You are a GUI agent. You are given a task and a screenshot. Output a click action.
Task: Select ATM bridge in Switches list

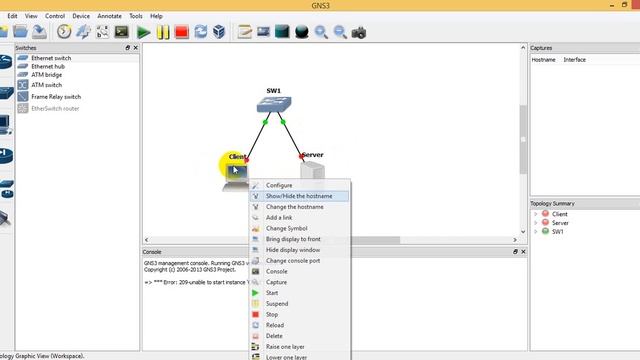[x=47, y=75]
